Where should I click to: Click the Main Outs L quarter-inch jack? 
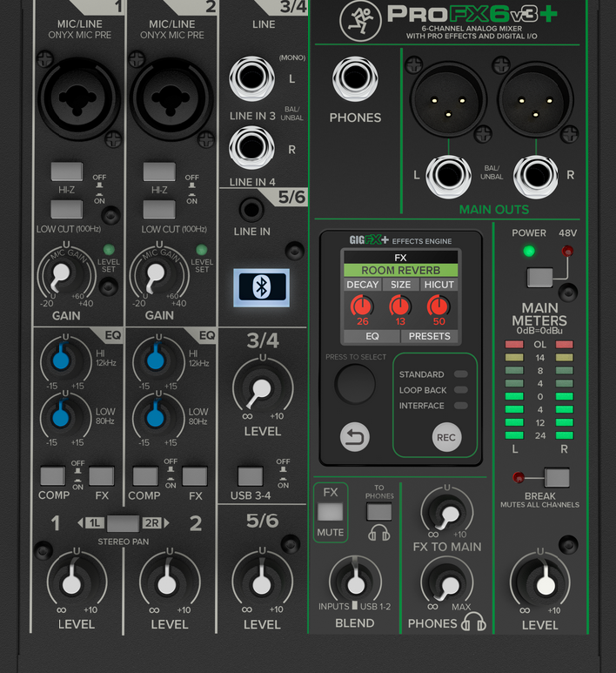coord(448,176)
